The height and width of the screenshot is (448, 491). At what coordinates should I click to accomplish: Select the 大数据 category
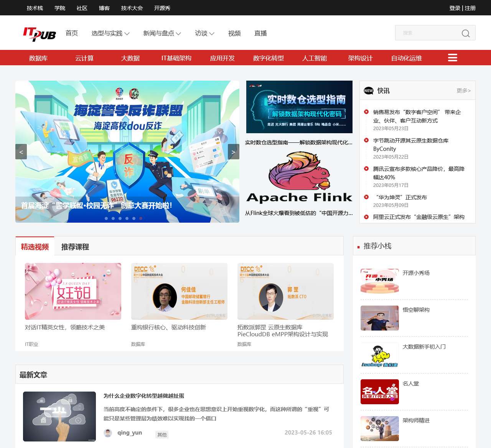130,58
